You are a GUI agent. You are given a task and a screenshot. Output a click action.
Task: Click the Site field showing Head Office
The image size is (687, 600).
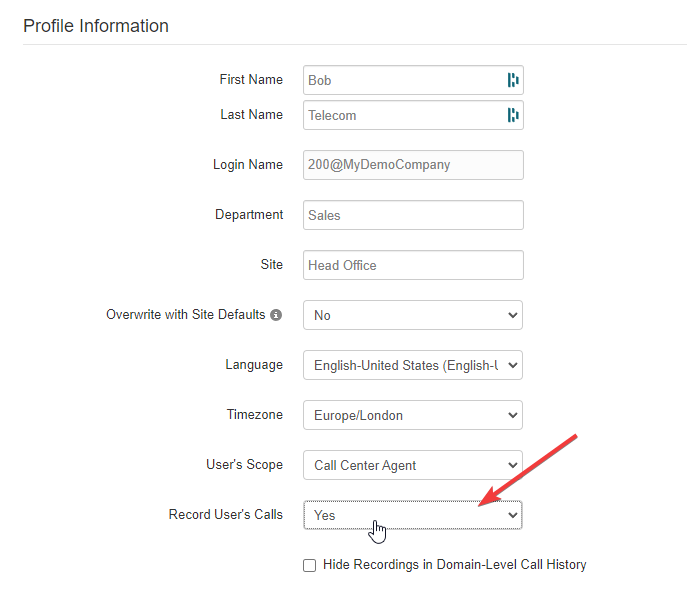(413, 265)
